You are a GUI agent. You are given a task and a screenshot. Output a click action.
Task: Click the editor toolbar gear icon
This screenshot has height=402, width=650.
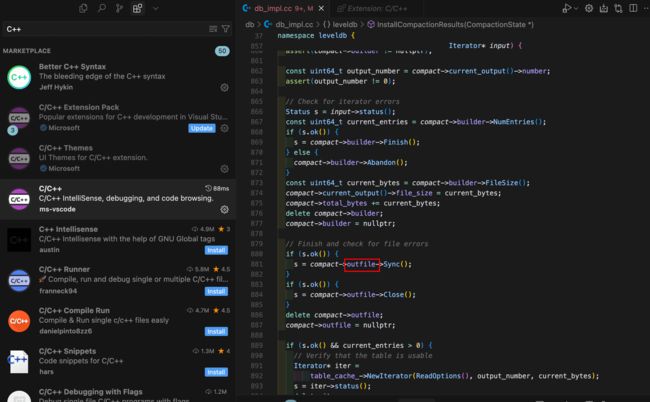(x=589, y=8)
